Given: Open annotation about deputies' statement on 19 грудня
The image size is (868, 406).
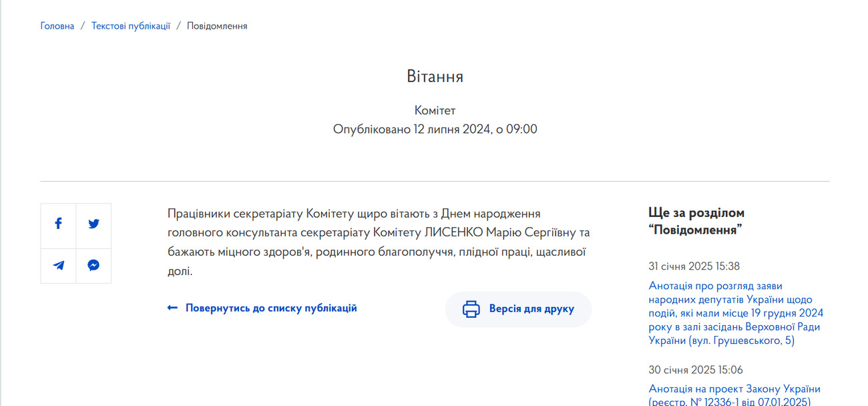Looking at the screenshot, I should pos(735,313).
